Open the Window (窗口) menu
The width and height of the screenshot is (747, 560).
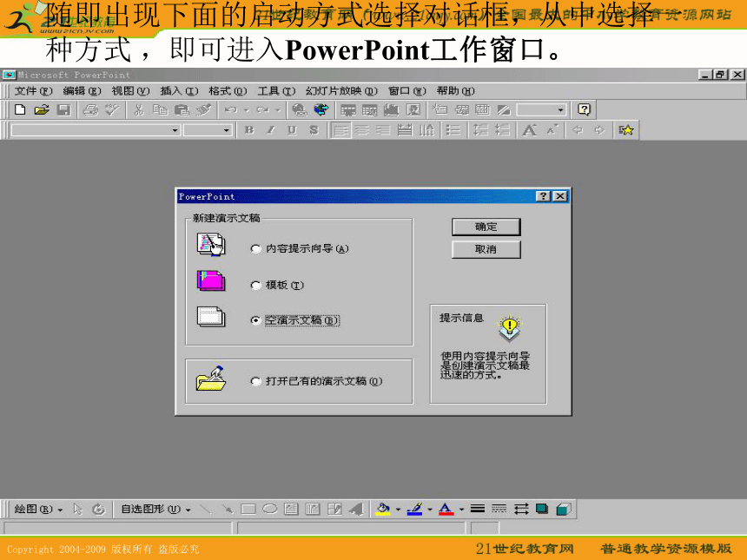point(407,91)
